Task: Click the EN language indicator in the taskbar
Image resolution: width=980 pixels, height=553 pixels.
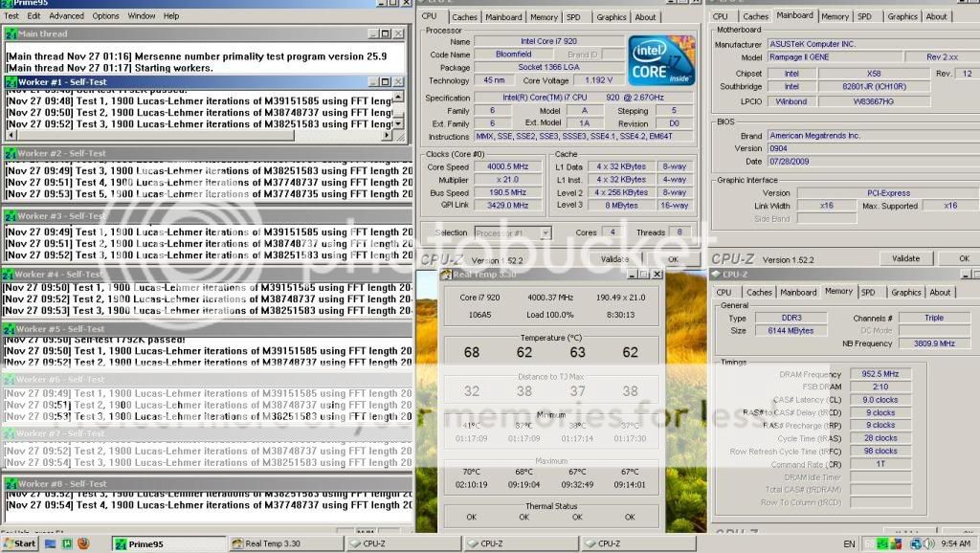Action: (849, 544)
